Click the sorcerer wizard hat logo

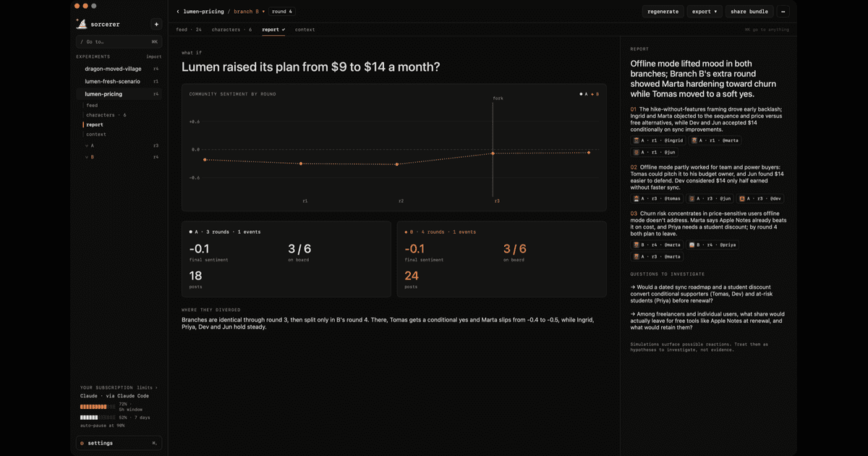(82, 24)
